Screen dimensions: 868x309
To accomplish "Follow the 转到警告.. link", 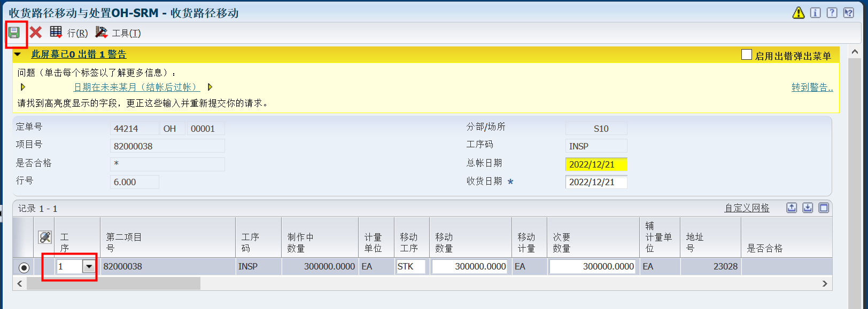I will 812,87.
